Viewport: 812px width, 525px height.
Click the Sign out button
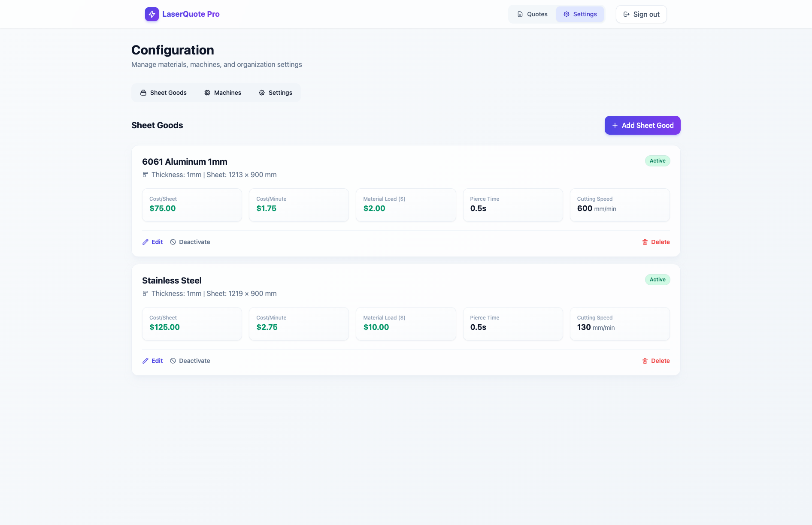pyautogui.click(x=641, y=14)
